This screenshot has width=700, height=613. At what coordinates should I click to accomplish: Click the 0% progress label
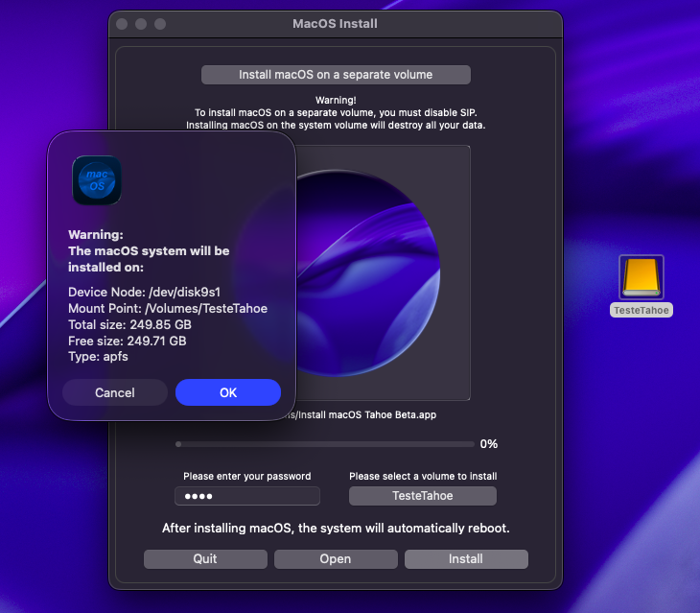tap(489, 444)
